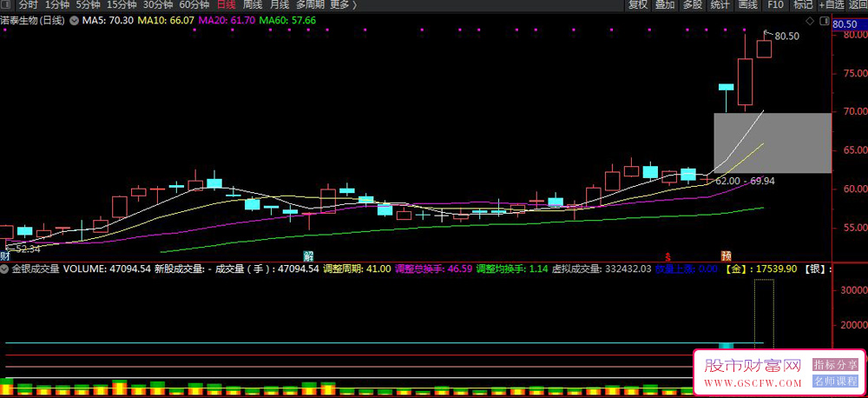Expand the 金银成交量 indicator dropdown arrow
Screen dimensions: 868x398
5,269
